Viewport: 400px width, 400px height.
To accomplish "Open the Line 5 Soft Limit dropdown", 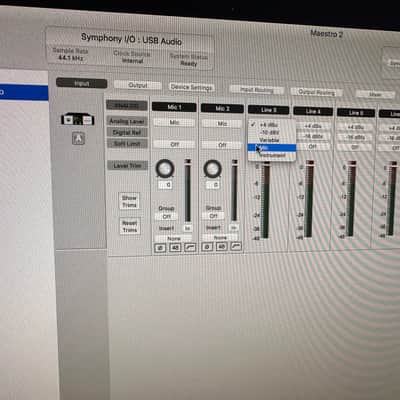I will click(x=355, y=147).
